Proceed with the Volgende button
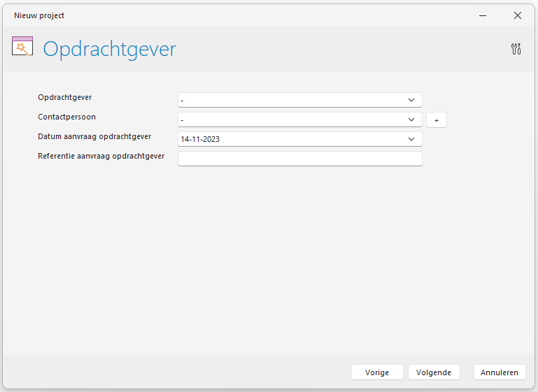Screen dimensions: 538x392 434,372
